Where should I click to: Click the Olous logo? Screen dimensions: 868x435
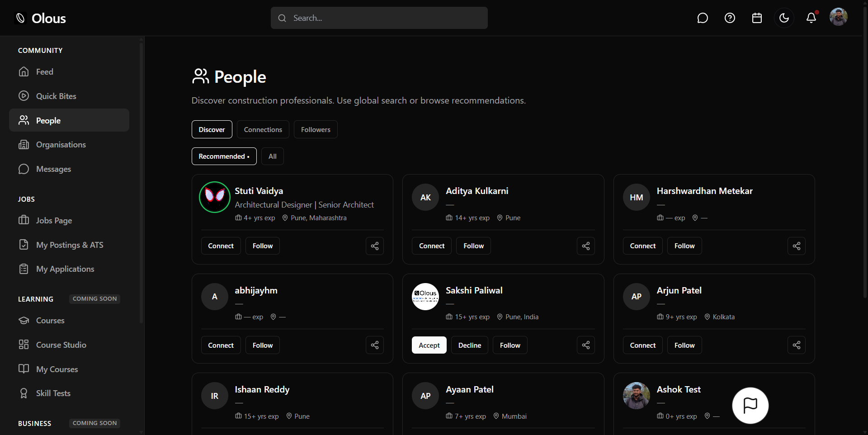(41, 18)
